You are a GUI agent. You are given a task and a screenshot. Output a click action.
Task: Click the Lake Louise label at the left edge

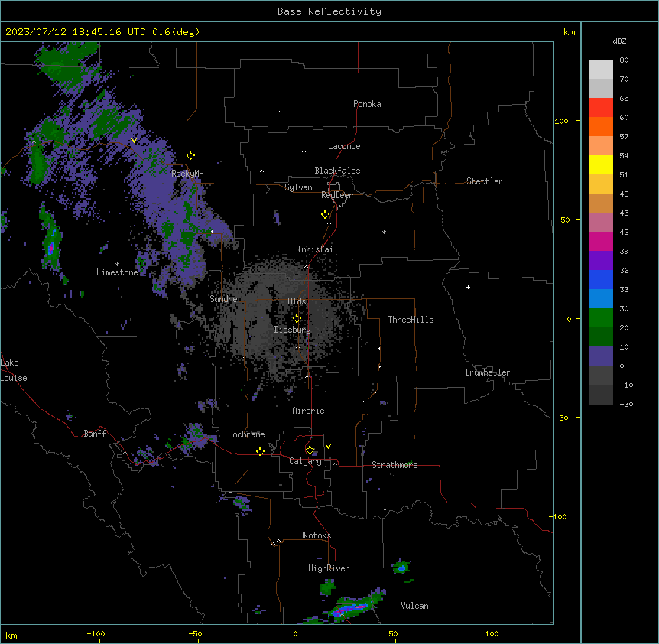[x=14, y=370]
